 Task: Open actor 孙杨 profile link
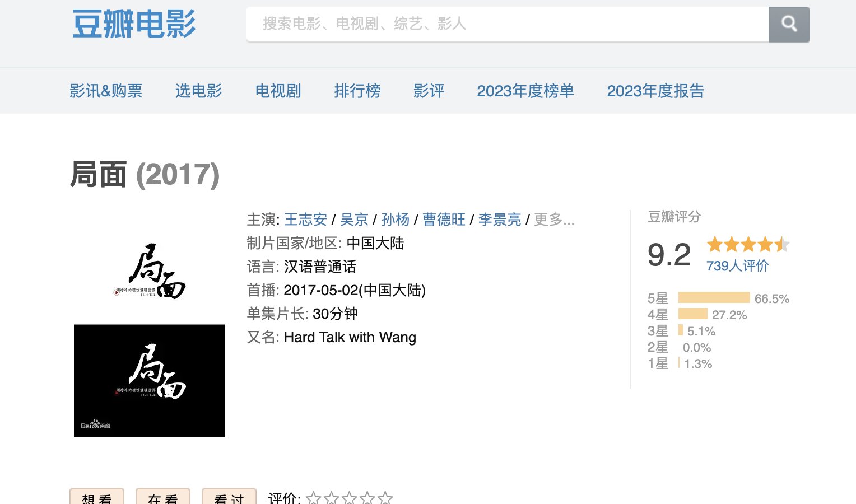point(396,220)
